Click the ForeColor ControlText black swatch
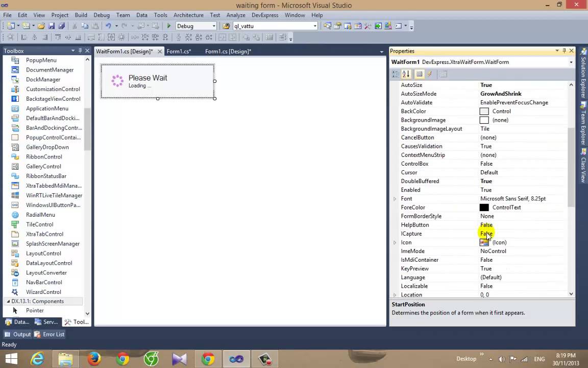Screen dimensions: 588x368 pyautogui.click(x=484, y=208)
